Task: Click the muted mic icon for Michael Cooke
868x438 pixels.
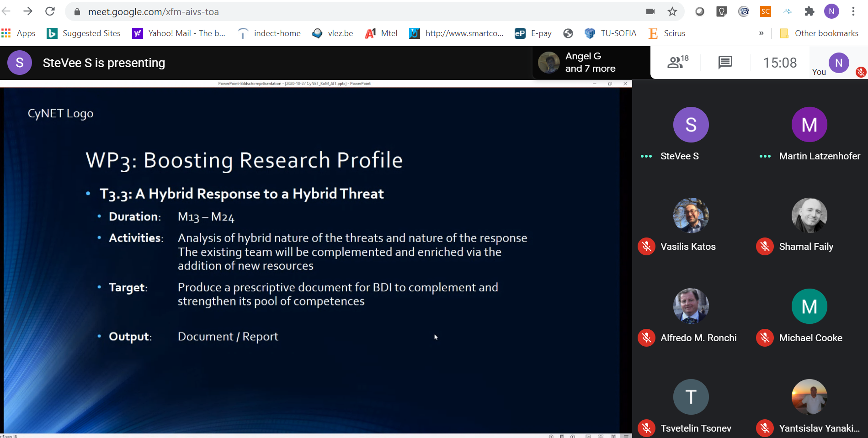Action: coord(765,338)
